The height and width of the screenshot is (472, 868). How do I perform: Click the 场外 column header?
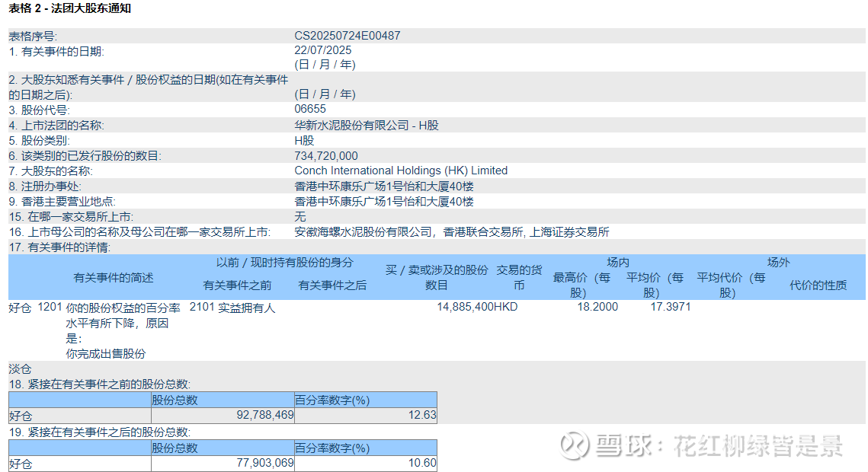coord(778,263)
